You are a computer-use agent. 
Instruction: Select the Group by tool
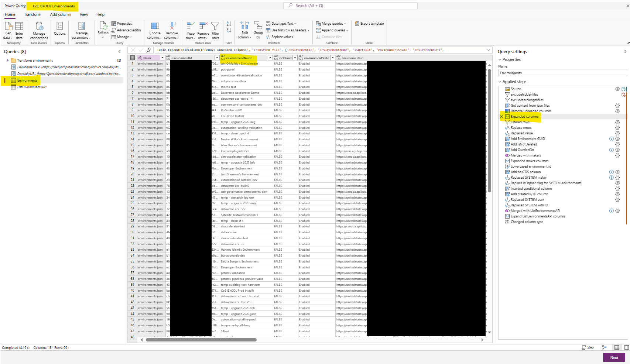tap(258, 30)
